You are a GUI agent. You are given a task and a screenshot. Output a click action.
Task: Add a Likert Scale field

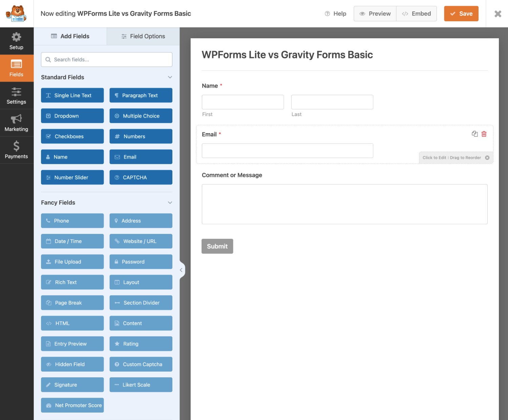(141, 385)
